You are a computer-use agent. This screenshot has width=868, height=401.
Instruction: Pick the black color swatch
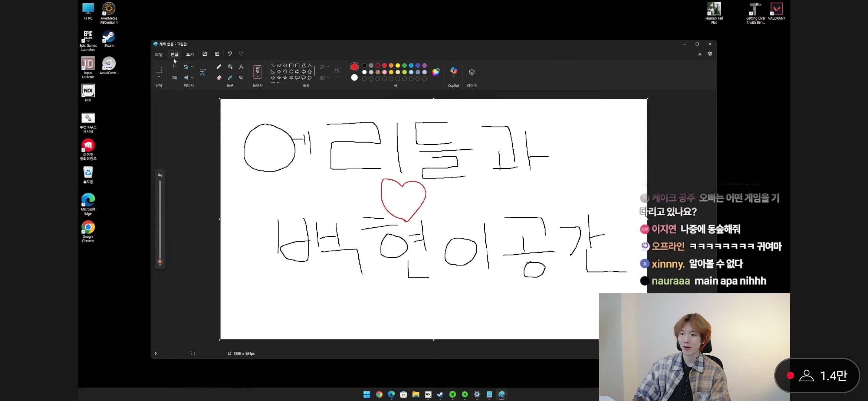click(364, 65)
